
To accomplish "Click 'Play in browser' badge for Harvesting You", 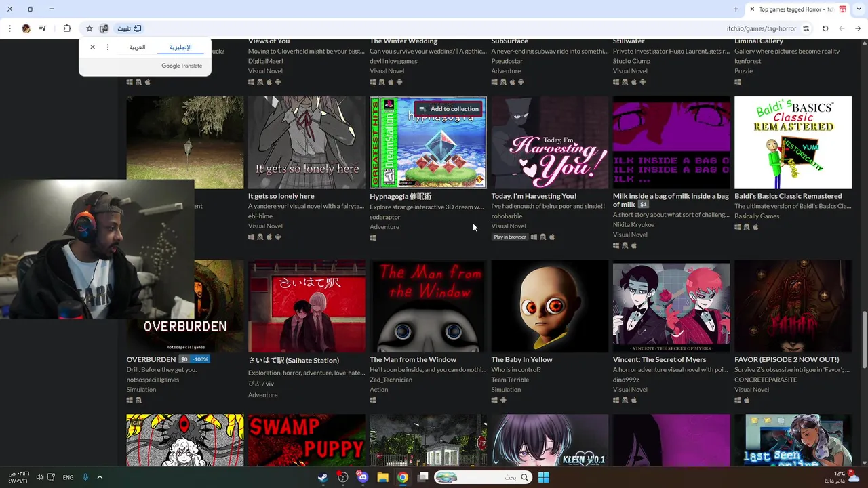I will point(510,237).
